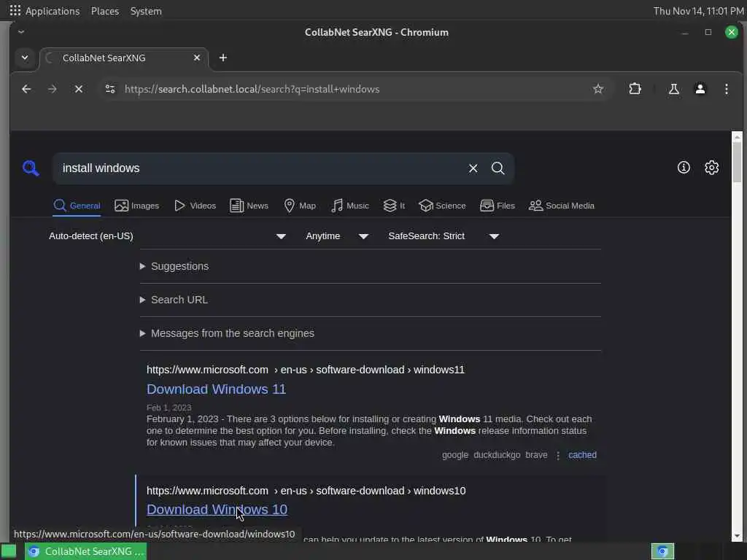Image resolution: width=747 pixels, height=560 pixels.
Task: Switch to the Videos category
Action: pyautogui.click(x=195, y=206)
